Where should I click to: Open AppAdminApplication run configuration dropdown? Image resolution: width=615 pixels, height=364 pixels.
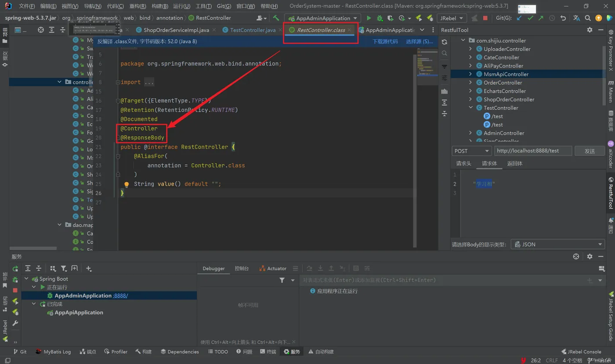pos(323,18)
